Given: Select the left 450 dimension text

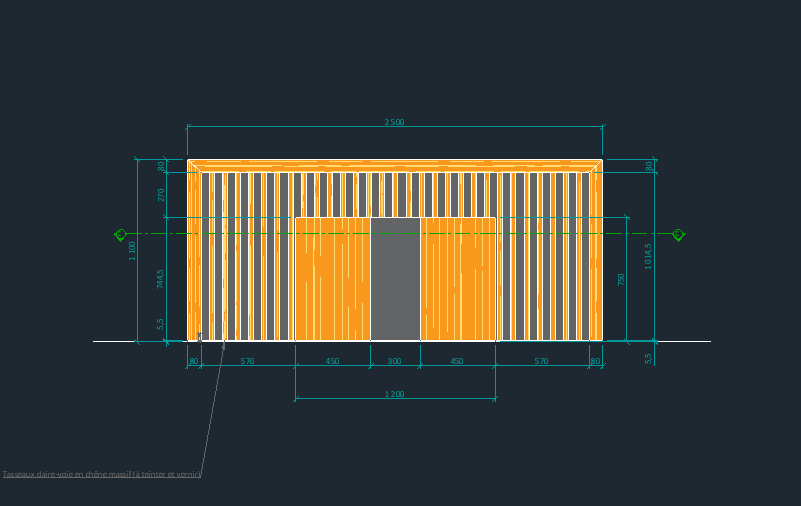Looking at the screenshot, I should point(332,361).
